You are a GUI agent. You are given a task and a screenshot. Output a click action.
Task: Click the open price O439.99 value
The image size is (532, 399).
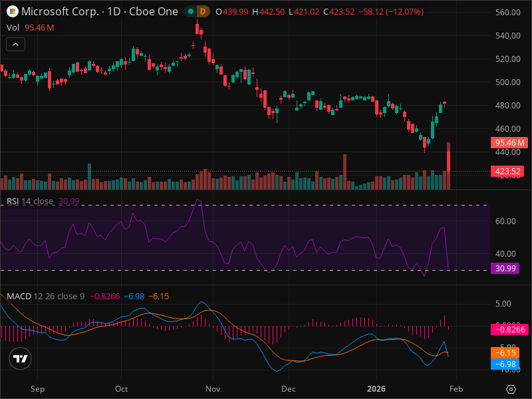click(232, 11)
